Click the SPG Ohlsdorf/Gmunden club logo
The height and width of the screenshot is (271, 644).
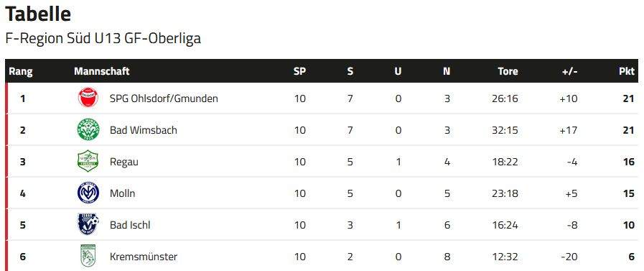[x=88, y=98]
